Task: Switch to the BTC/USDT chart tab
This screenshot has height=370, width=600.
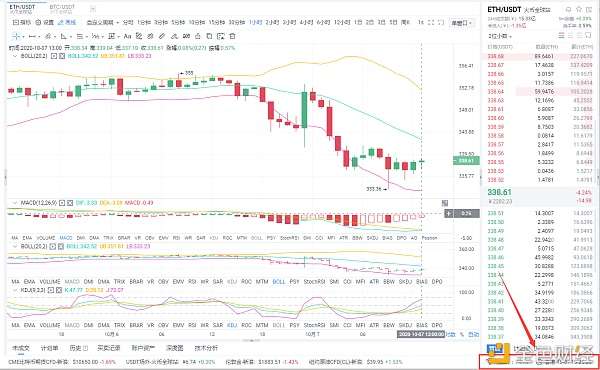Action: pyautogui.click(x=62, y=9)
